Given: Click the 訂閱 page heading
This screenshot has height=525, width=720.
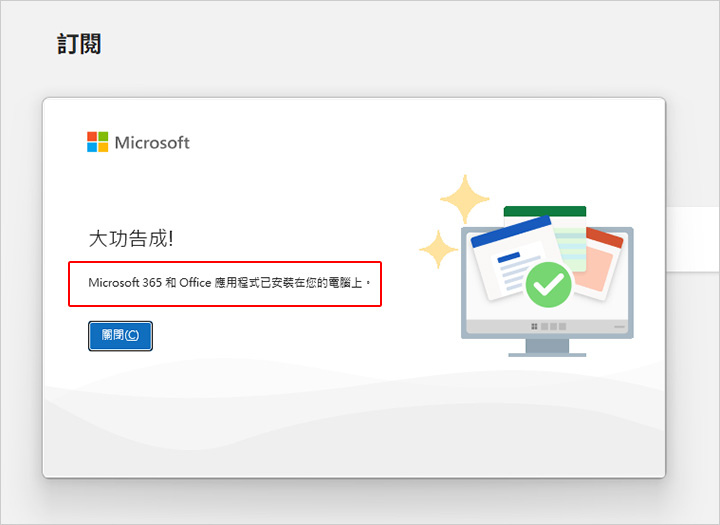Looking at the screenshot, I should [x=79, y=44].
